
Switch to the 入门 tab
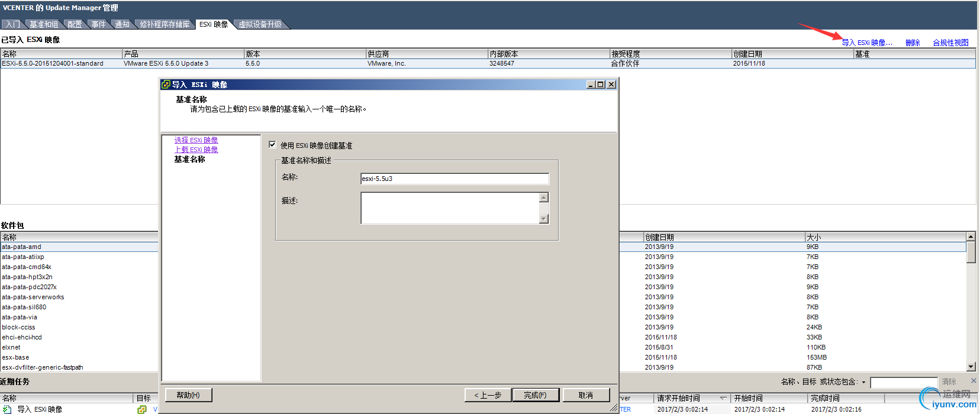tap(14, 24)
